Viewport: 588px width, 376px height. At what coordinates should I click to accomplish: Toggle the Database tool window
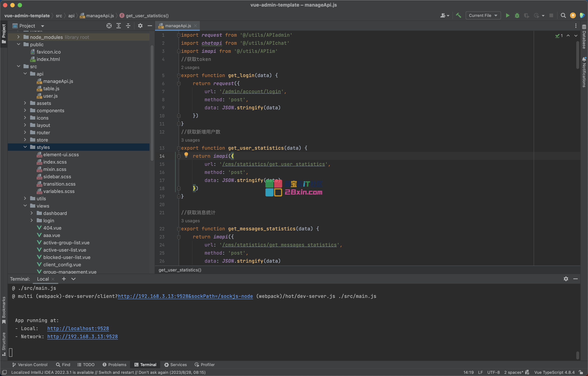584,37
